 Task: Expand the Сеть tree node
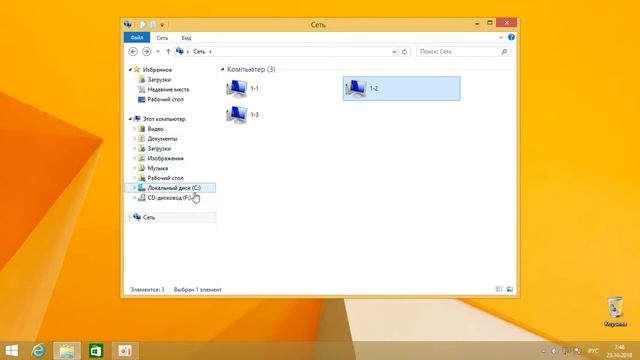(130, 218)
